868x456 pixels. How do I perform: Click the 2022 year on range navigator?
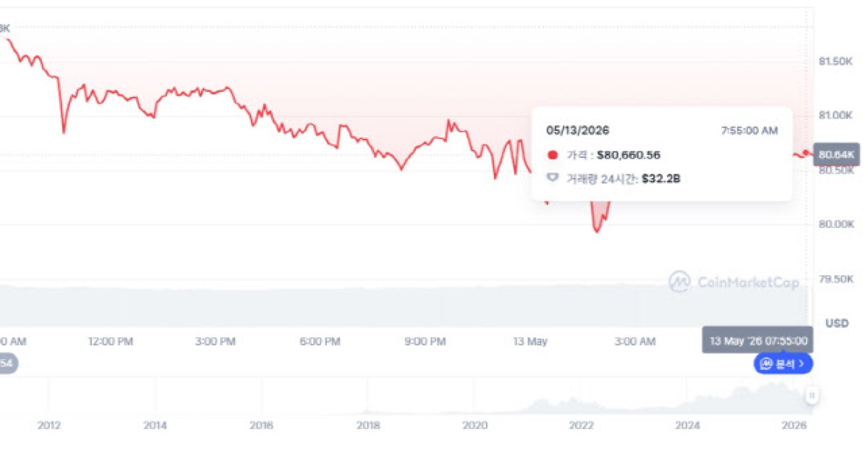(x=581, y=426)
